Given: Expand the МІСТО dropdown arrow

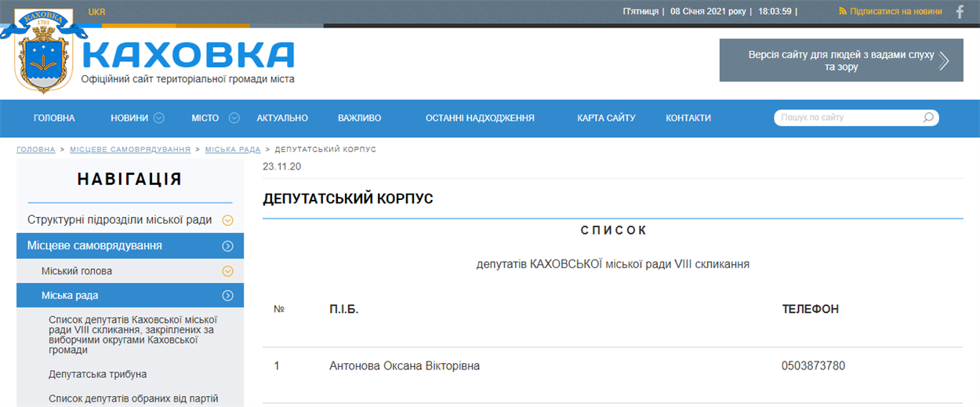Looking at the screenshot, I should pyautogui.click(x=234, y=118).
